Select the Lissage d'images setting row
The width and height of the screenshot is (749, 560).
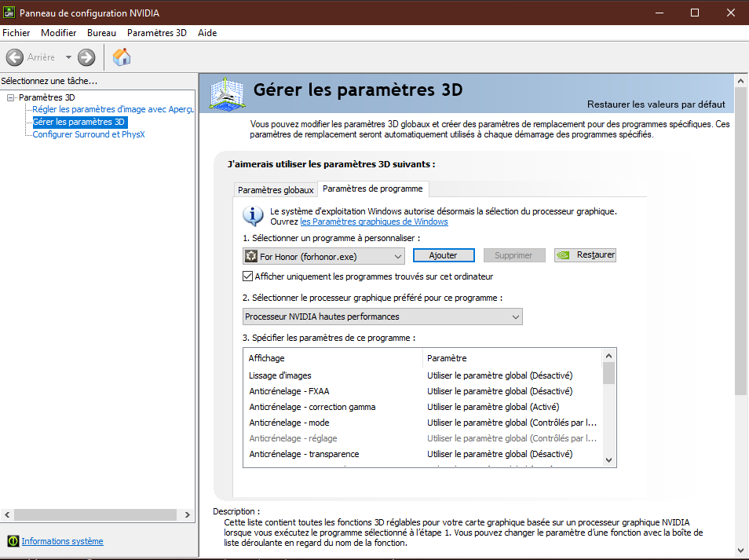422,375
